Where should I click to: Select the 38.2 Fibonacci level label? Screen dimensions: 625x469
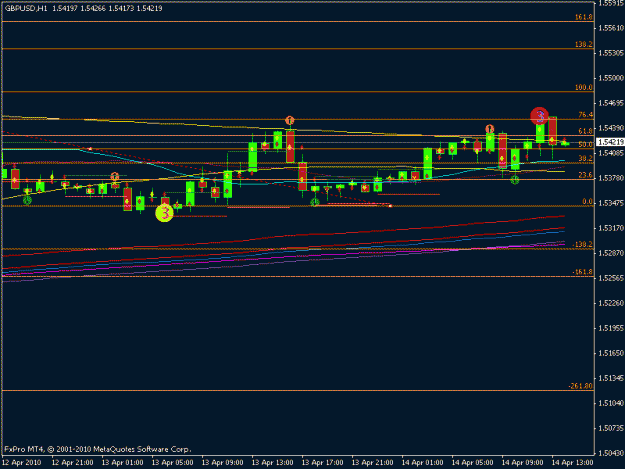(x=586, y=158)
